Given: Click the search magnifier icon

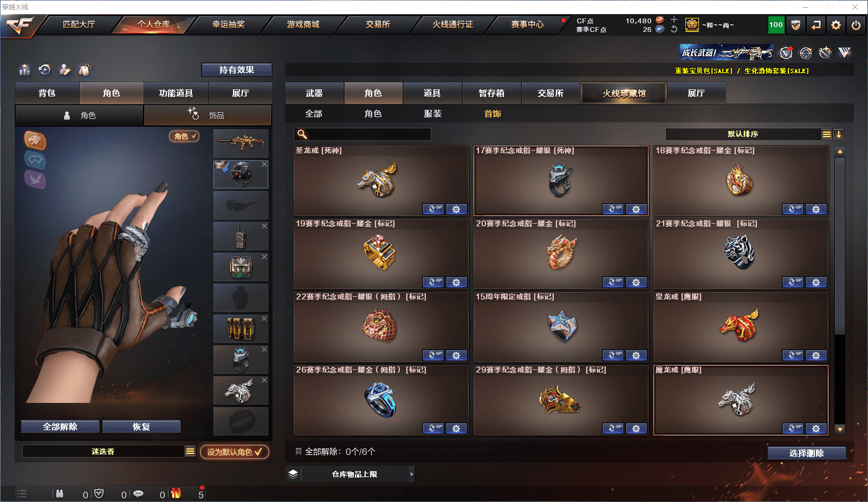Looking at the screenshot, I should point(302,134).
